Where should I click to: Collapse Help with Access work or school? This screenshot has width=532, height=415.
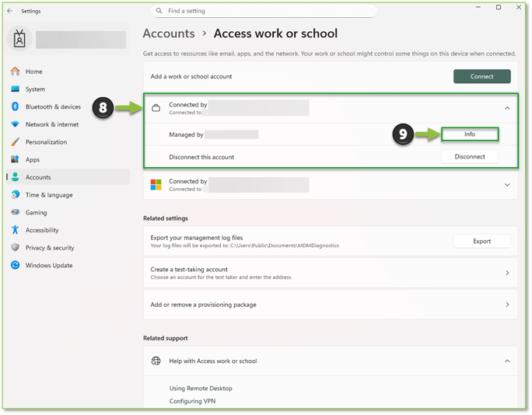tap(507, 361)
